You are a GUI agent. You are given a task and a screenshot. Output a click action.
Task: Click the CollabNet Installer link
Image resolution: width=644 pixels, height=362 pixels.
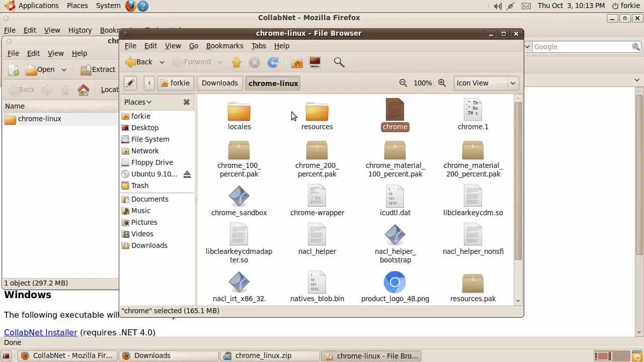pyautogui.click(x=41, y=332)
